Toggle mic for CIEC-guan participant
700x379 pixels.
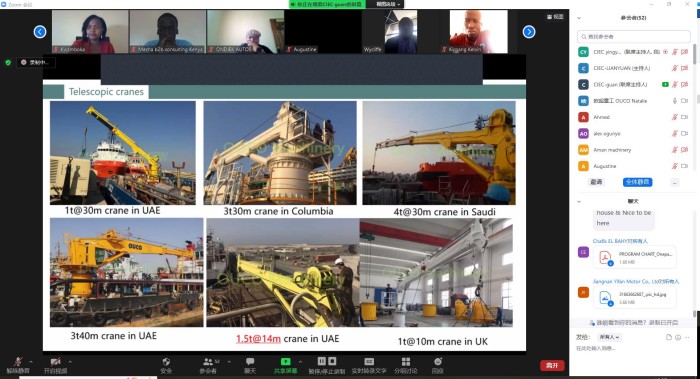[675, 84]
